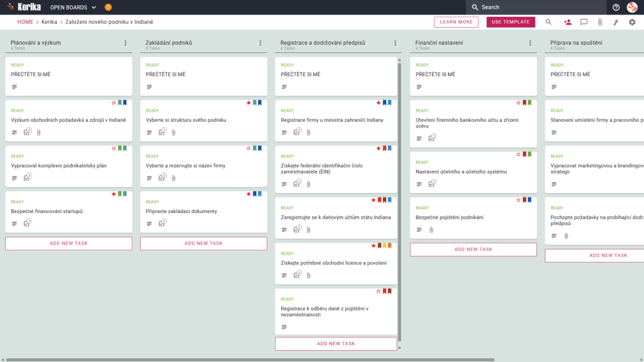This screenshot has height=362, width=644.
Task: Toggle star on Vypracovat komplexní podnikatelský plán card
Action: coord(114,148)
